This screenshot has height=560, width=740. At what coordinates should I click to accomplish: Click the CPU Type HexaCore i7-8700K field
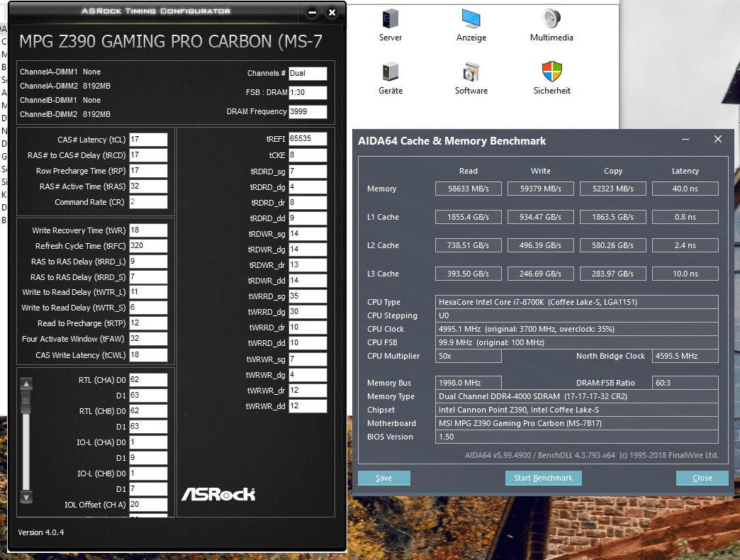click(577, 302)
